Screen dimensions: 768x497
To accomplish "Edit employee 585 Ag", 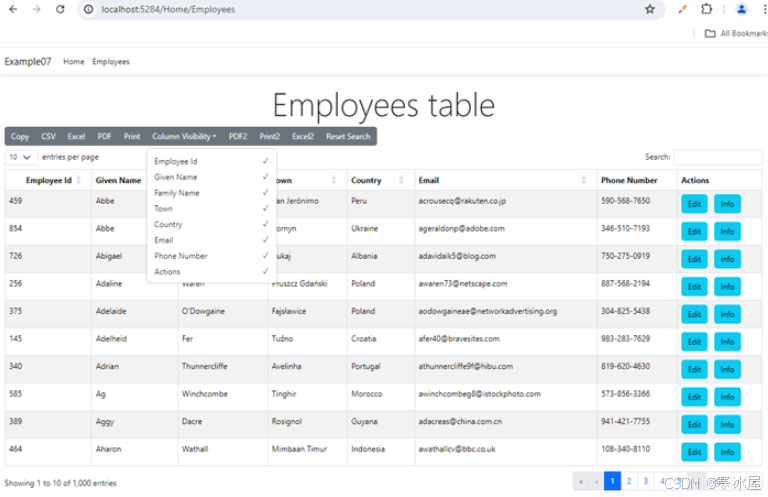I will pos(694,397).
